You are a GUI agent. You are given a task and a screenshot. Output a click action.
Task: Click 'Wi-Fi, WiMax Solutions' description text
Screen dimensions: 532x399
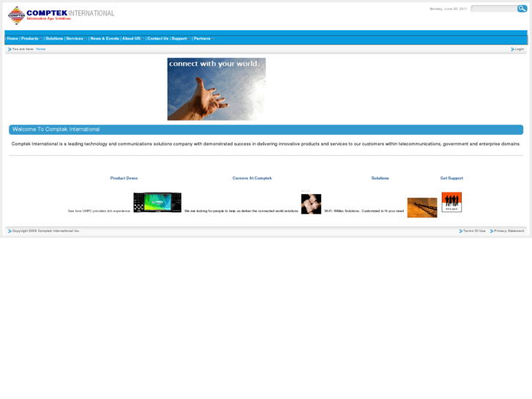point(364,212)
